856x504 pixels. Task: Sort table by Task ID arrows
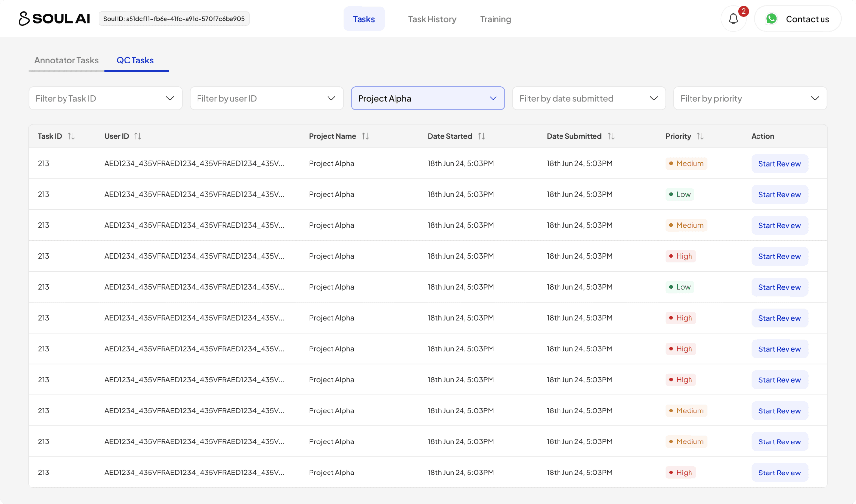[x=71, y=136]
